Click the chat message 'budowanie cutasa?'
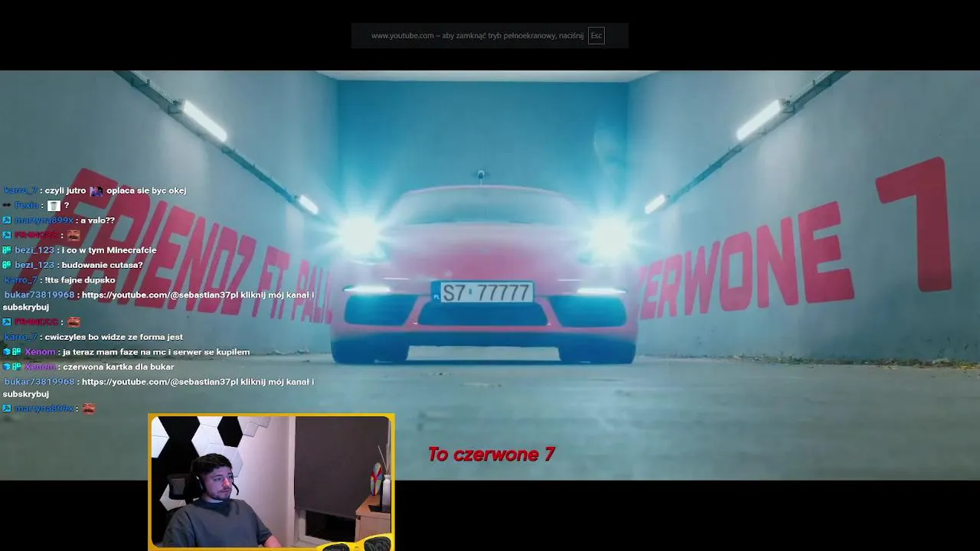Screen dimensions: 980x551 [x=103, y=265]
